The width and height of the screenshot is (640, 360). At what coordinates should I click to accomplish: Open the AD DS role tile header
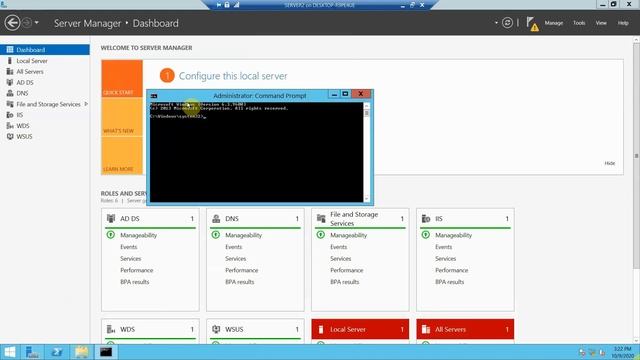click(150, 219)
